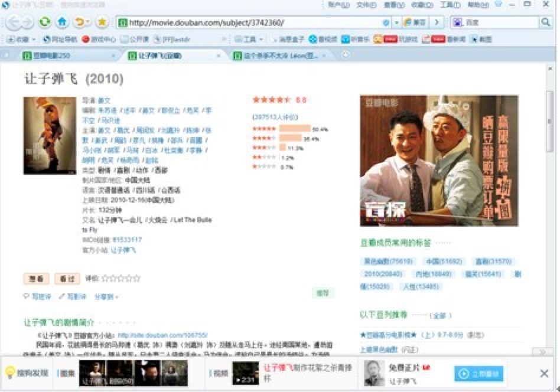Open the 工具 menu in menu bar
Viewport: 560px width, 392px height.
[450, 5]
